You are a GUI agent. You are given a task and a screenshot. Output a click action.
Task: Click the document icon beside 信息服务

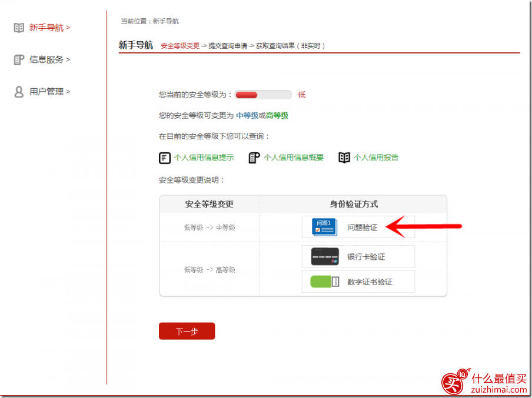(19, 59)
